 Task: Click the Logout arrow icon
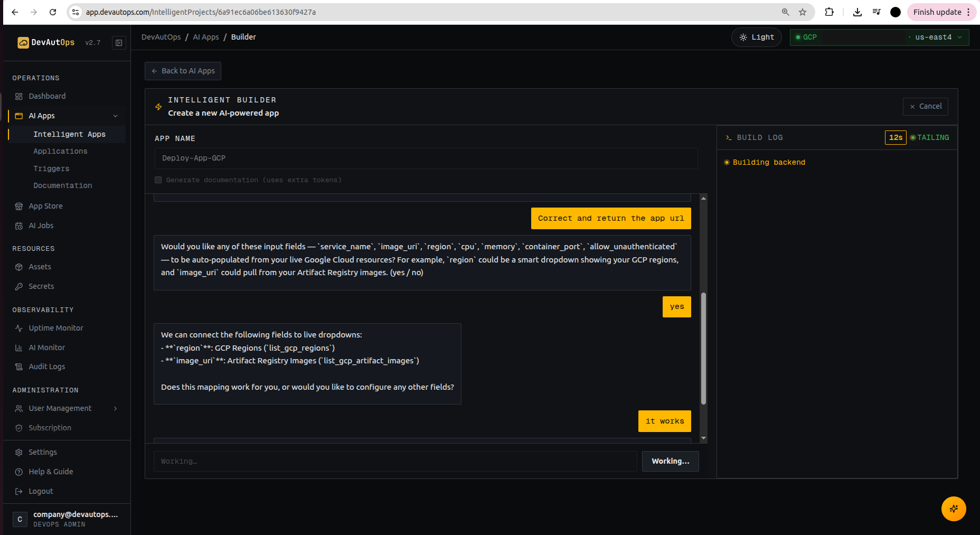tap(19, 491)
